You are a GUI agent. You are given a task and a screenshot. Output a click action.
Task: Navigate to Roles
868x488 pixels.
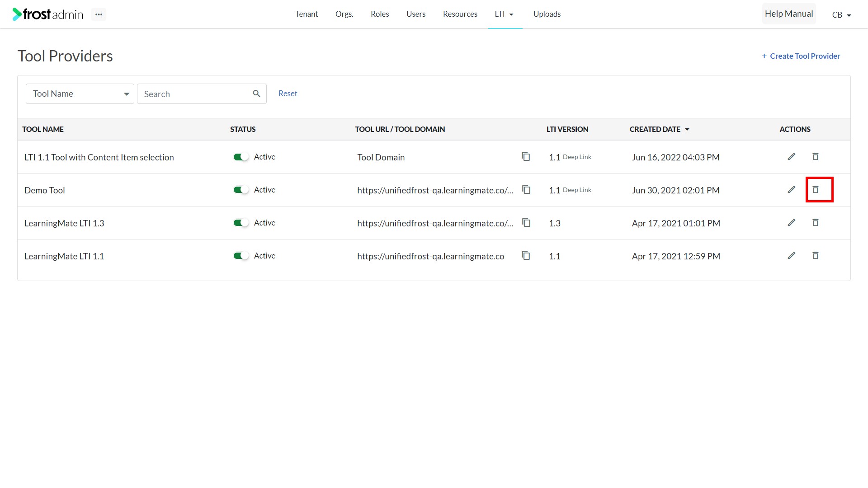click(380, 14)
